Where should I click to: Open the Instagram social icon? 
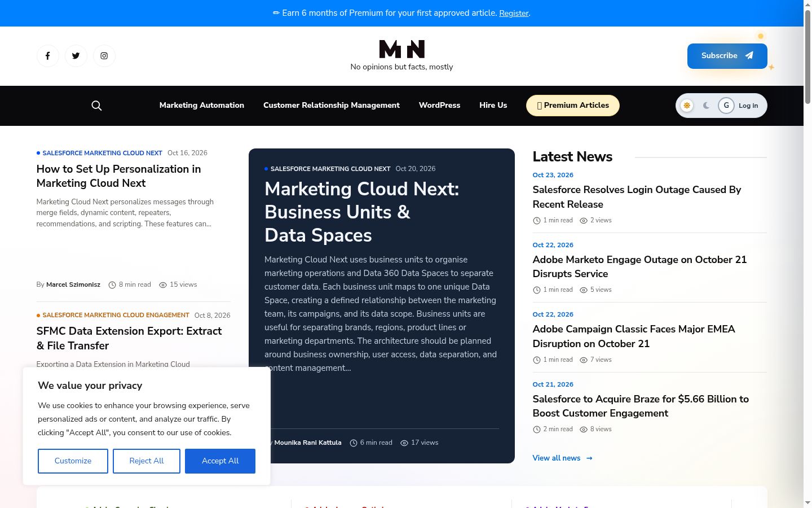[x=104, y=56]
